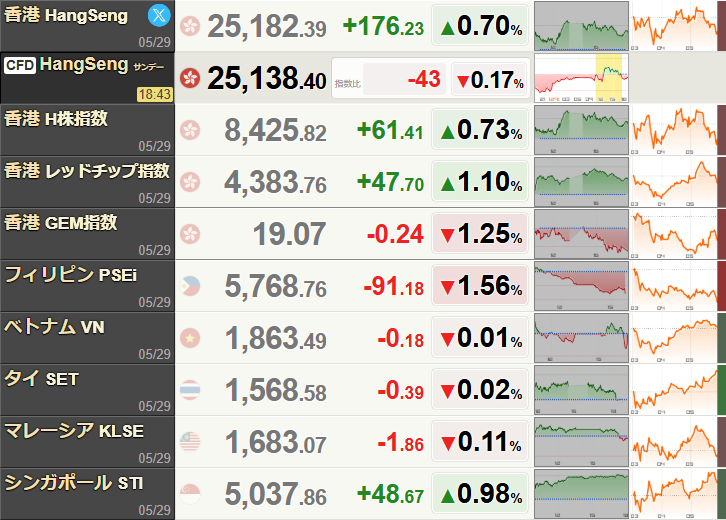The height and width of the screenshot is (520, 726).
Task: Click マレーシア KLSE orange trend chart
Action: [x=674, y=441]
